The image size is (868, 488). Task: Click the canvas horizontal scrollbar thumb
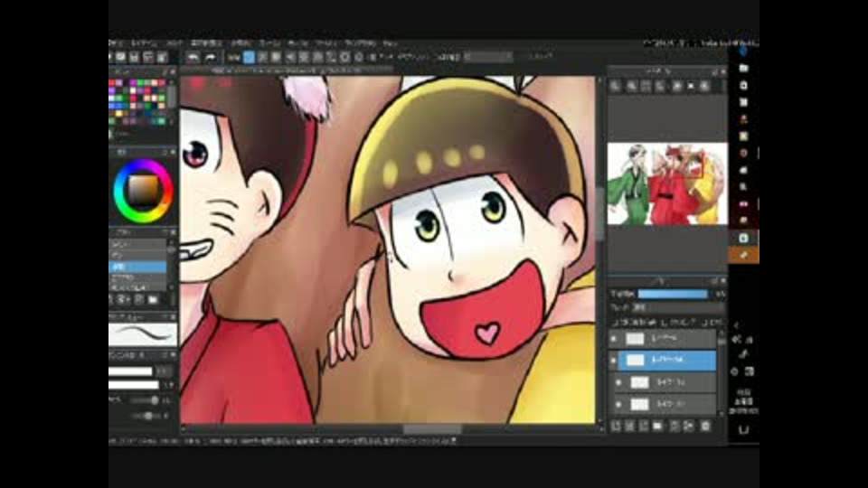(x=432, y=429)
